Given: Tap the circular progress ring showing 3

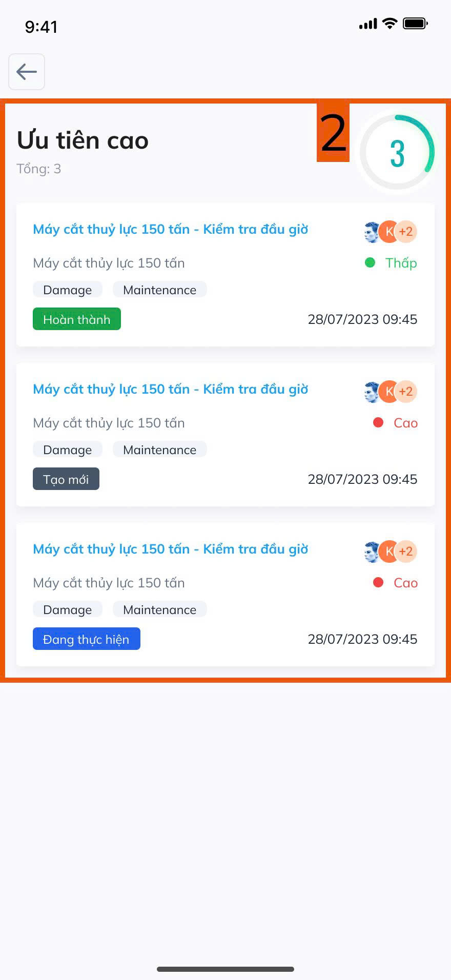Looking at the screenshot, I should pyautogui.click(x=397, y=152).
